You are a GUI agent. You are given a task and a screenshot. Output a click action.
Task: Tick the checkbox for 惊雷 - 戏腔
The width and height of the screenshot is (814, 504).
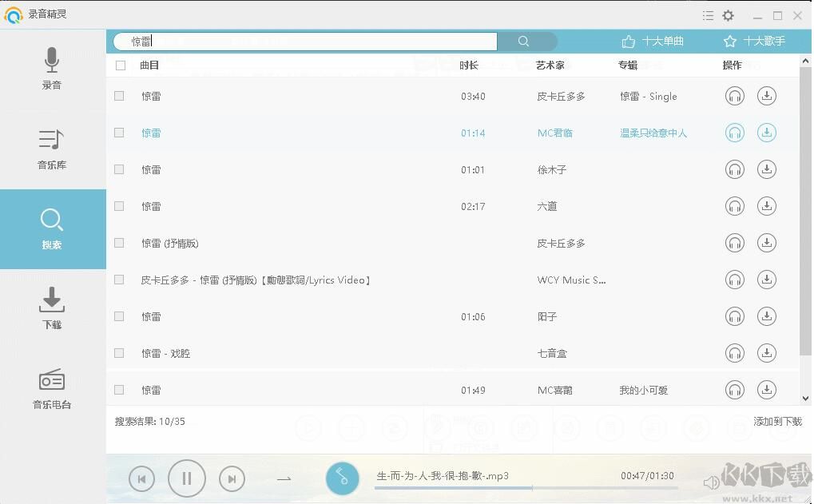[118, 353]
